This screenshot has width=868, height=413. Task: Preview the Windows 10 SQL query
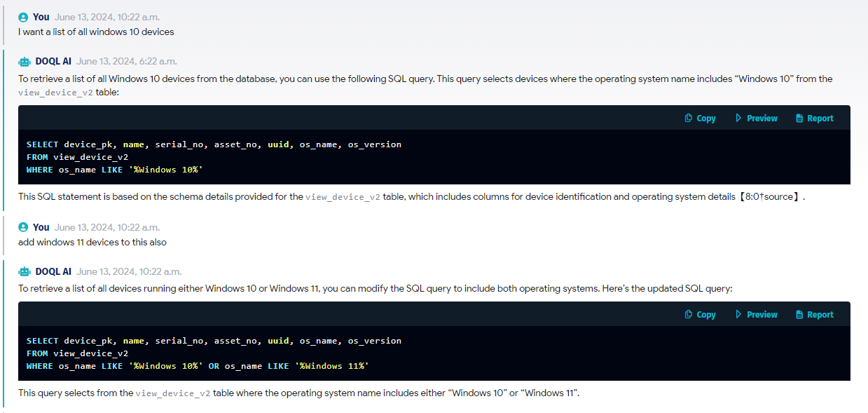(756, 119)
